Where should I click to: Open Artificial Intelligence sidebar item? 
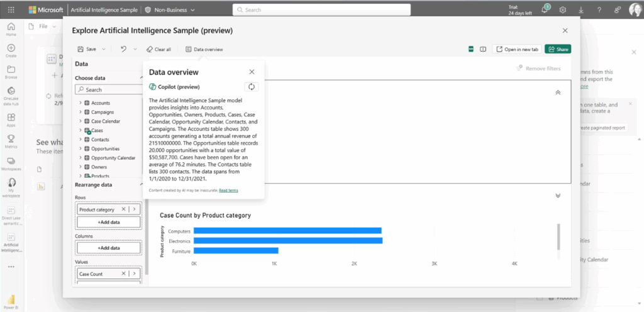[x=11, y=242]
